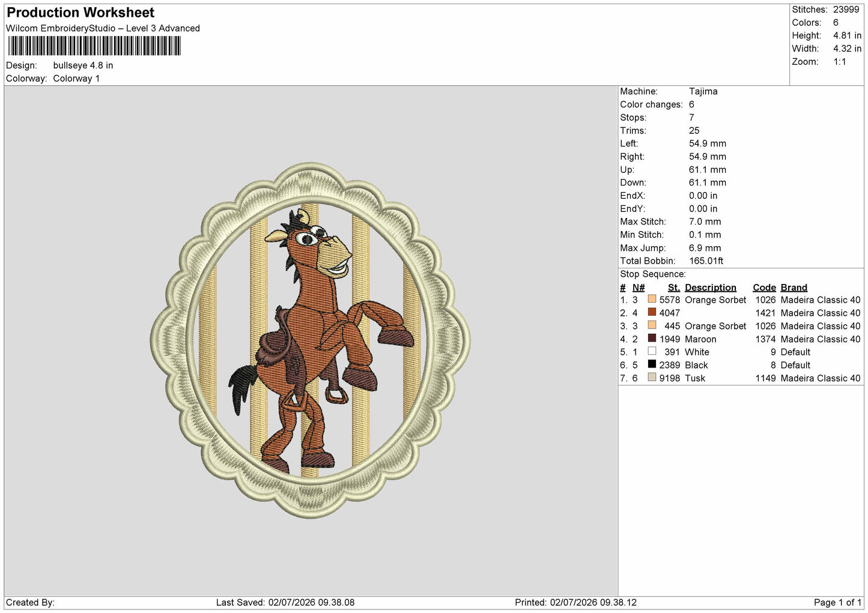Click the Min Stitch value '0.1 mm'
868x613 pixels.
point(705,235)
